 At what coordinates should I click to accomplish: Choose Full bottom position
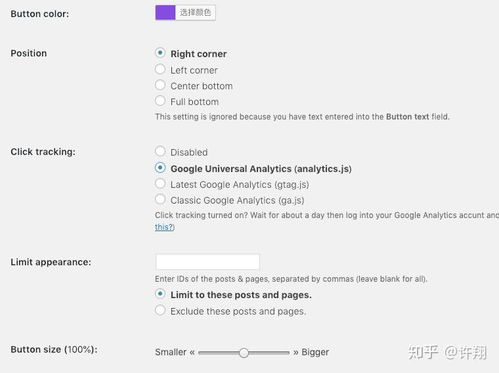point(160,101)
